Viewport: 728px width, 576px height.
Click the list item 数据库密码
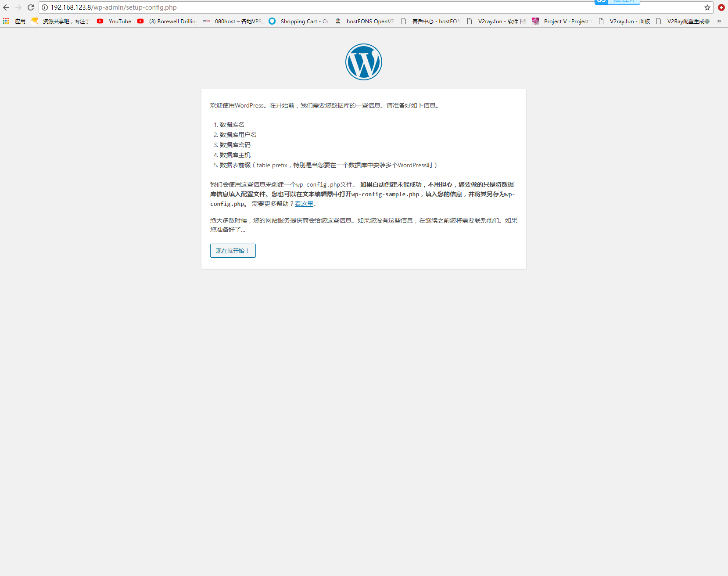point(235,145)
